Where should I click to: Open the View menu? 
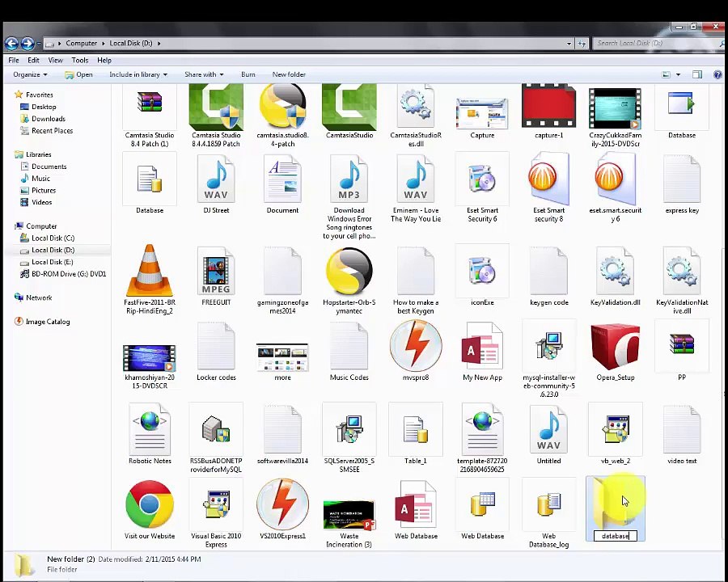click(x=55, y=61)
